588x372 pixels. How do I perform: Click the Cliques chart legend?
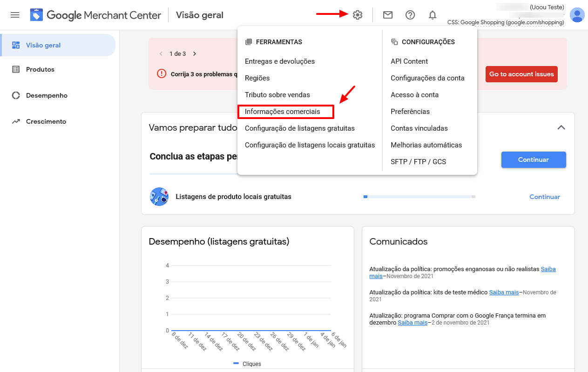247,364
